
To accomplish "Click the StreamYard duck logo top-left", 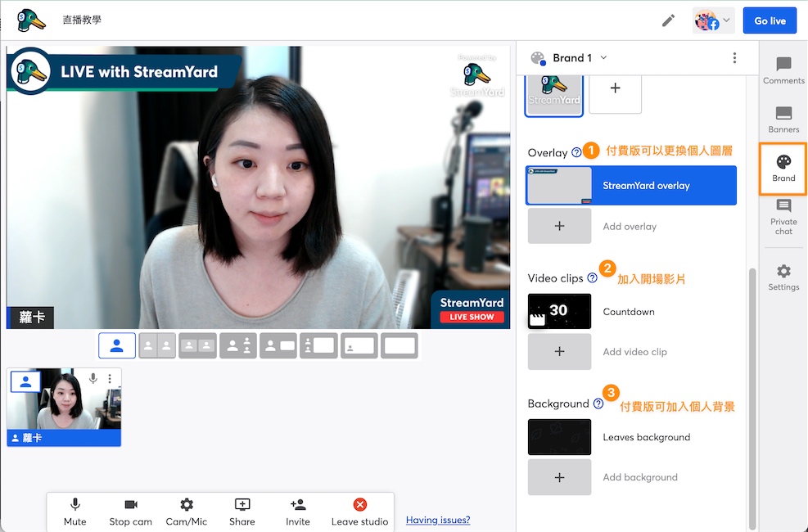I will pos(31,20).
